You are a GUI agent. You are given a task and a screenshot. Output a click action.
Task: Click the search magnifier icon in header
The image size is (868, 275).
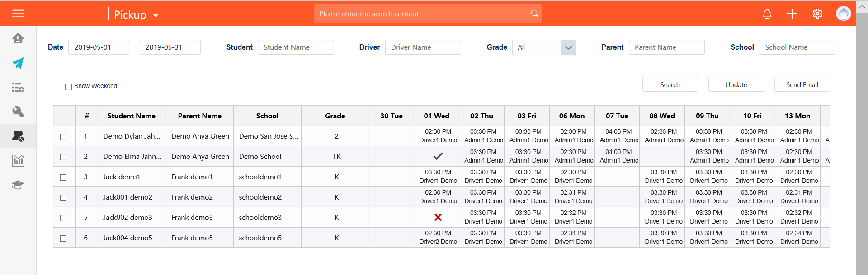(535, 14)
